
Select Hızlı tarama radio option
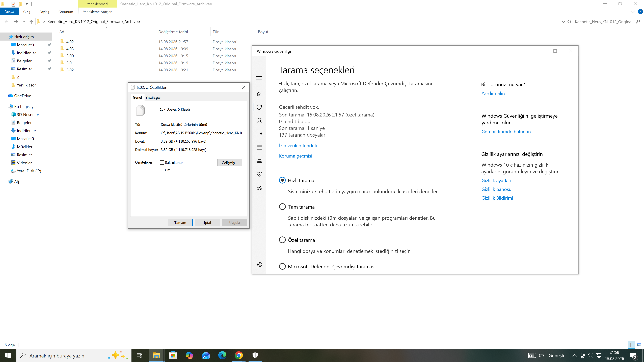(x=282, y=180)
